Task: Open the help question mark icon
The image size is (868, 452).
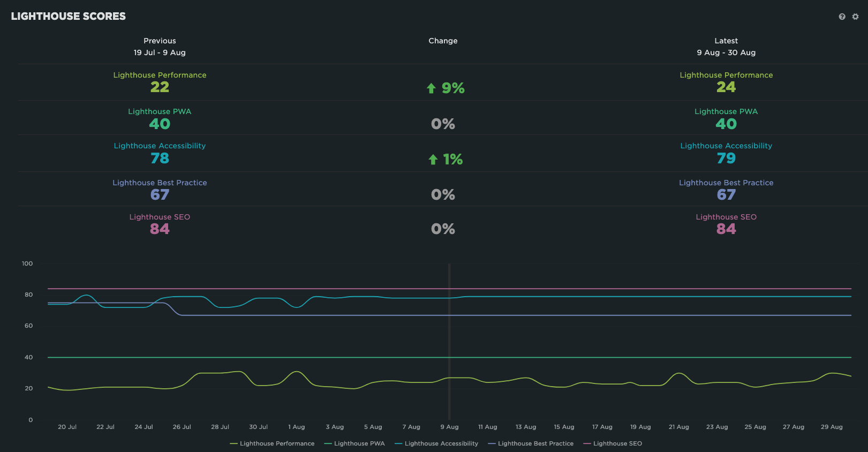Action: [842, 17]
